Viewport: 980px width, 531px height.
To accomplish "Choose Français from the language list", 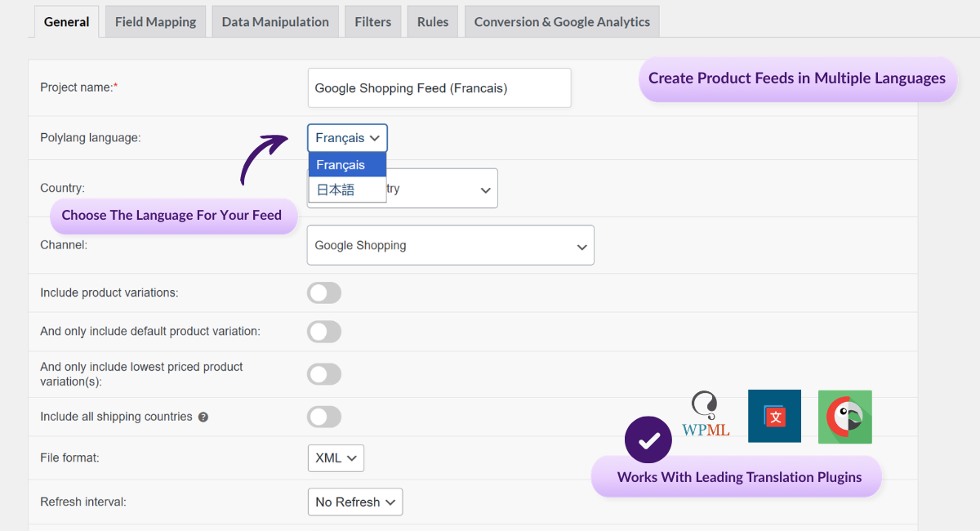I will pyautogui.click(x=347, y=165).
